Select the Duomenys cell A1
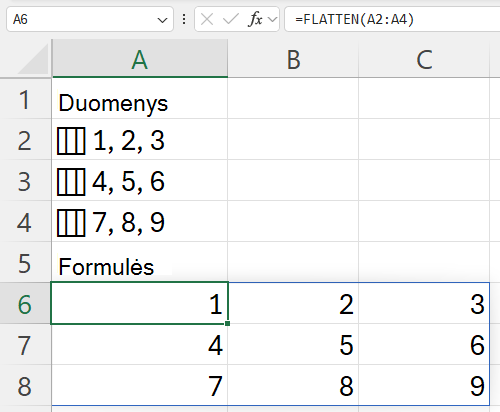Screen dimensions: 500x412 [140, 99]
